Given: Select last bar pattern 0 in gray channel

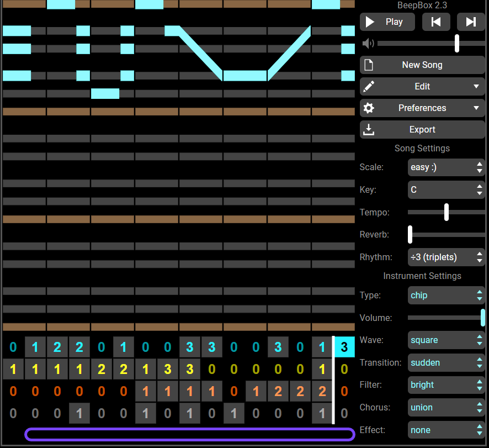Looking at the screenshot, I should coord(344,413).
